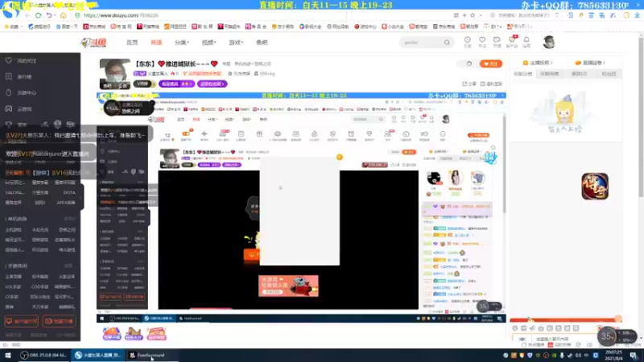Screen dimensions: 644x362
Task: Click the 开播 camera icon
Action: tap(497, 42)
